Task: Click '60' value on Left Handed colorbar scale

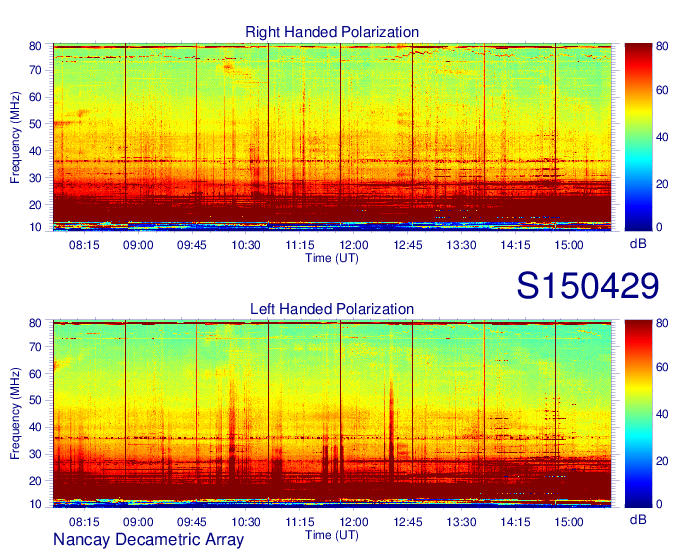Action: 662,367
